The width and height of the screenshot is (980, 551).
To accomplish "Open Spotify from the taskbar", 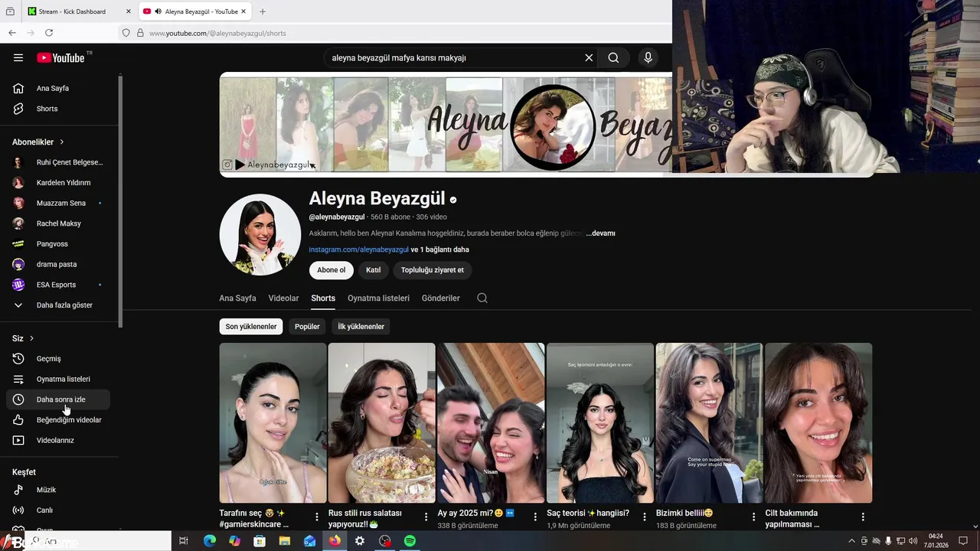I will pyautogui.click(x=410, y=541).
